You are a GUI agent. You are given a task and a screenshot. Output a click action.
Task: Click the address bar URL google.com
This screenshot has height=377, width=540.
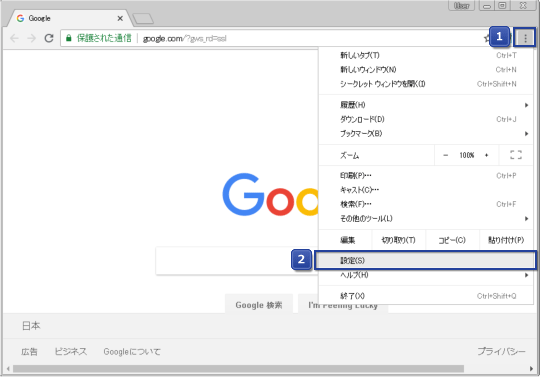185,38
